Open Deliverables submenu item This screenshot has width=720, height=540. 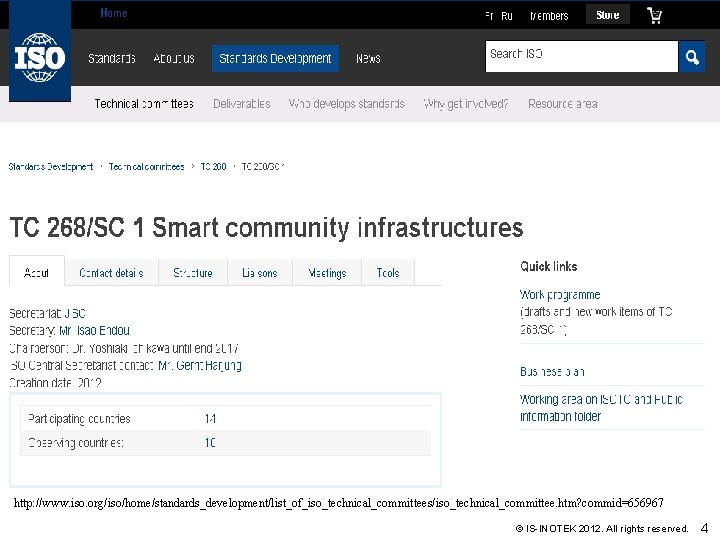[x=241, y=103]
